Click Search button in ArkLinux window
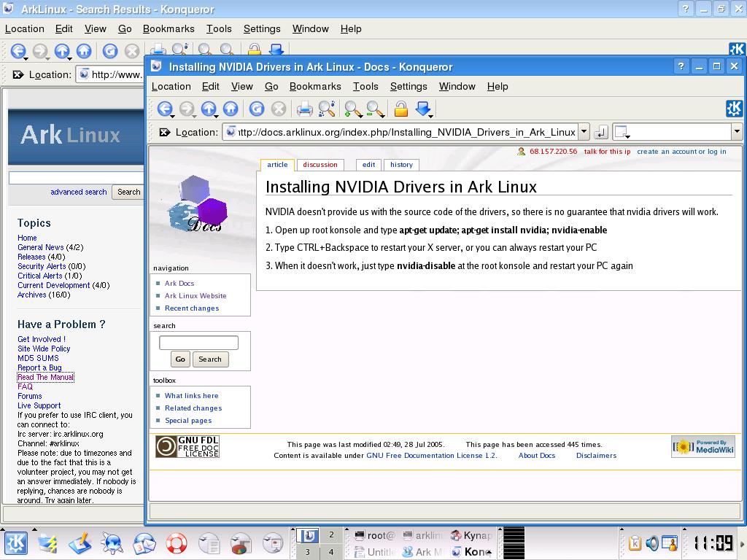 128,192
